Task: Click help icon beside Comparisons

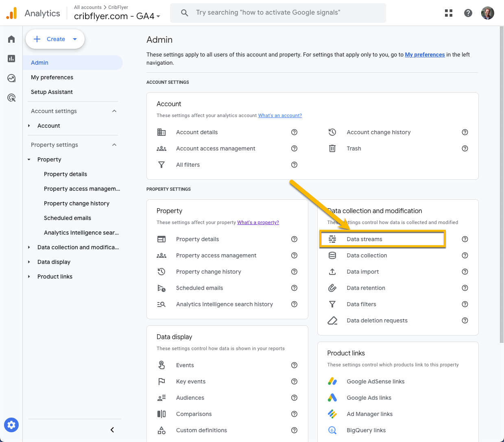Action: point(295,414)
